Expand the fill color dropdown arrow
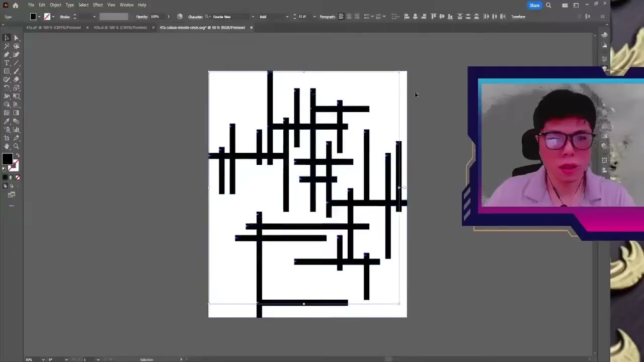The image size is (644, 362). [39, 17]
